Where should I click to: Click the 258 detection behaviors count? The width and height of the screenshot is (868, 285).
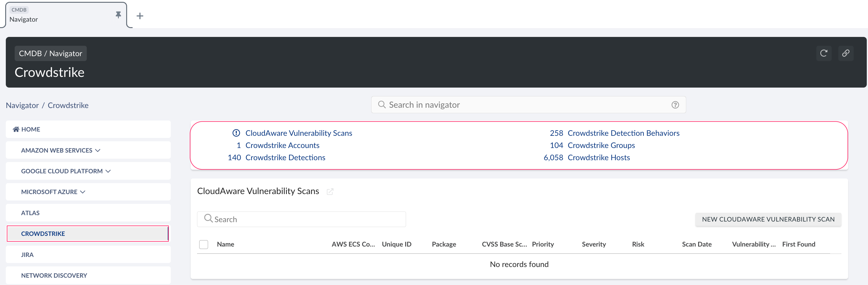tap(556, 133)
